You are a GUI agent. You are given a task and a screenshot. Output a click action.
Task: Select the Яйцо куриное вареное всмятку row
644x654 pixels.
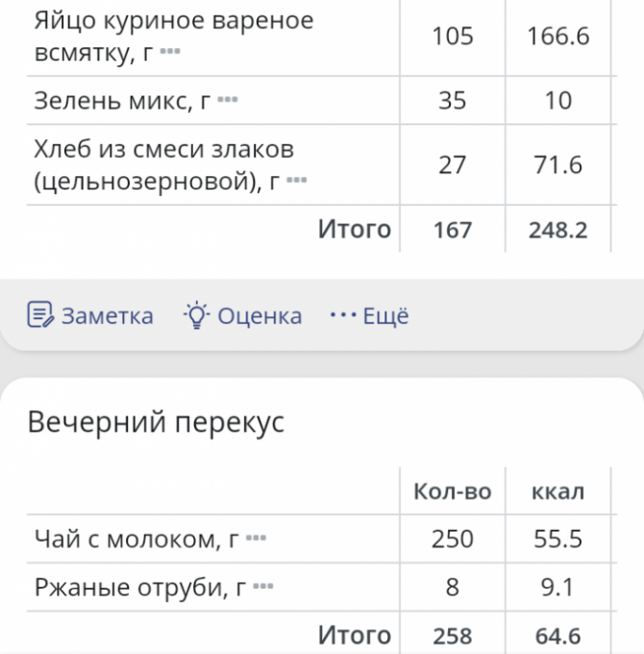coord(321,37)
